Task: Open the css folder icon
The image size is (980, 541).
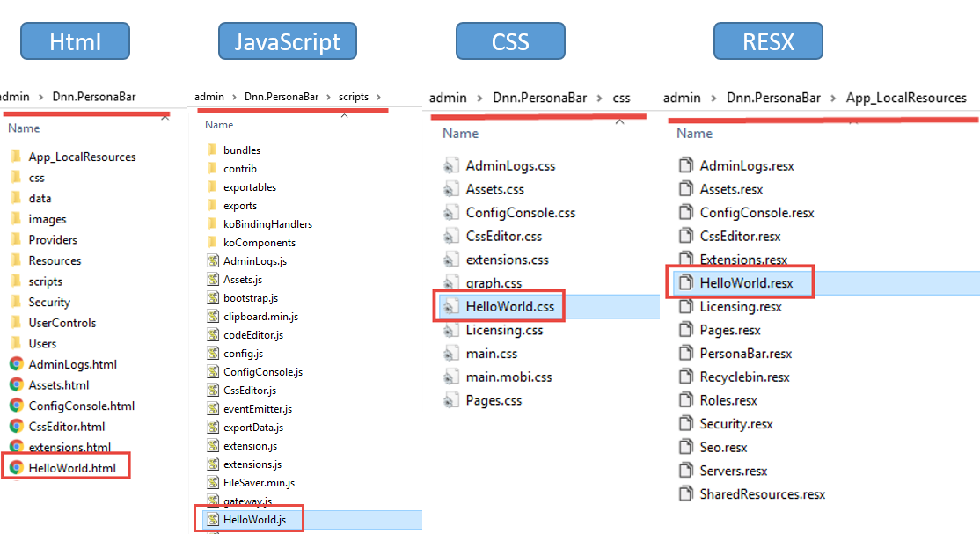Action: (x=16, y=178)
